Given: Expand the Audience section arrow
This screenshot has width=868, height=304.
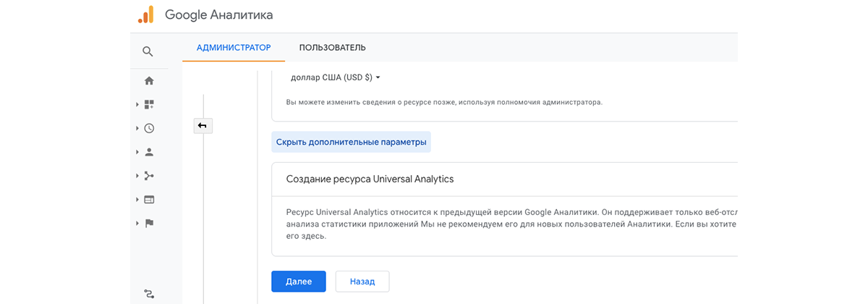Looking at the screenshot, I should click(x=137, y=152).
